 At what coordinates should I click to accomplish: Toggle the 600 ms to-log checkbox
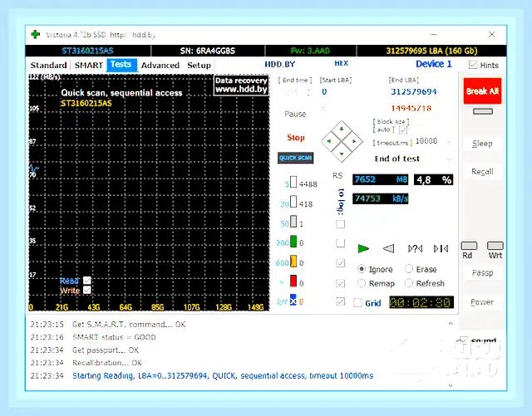340,263
